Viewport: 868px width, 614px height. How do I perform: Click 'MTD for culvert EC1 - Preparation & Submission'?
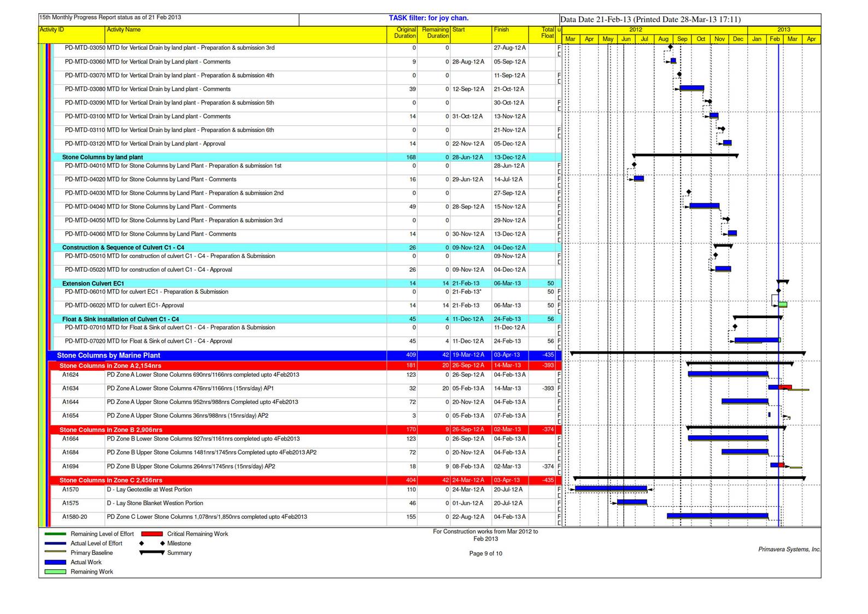(x=168, y=292)
